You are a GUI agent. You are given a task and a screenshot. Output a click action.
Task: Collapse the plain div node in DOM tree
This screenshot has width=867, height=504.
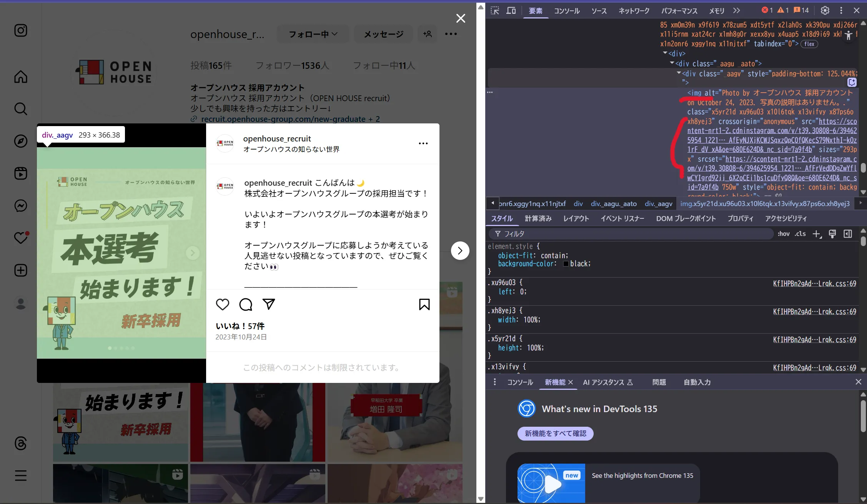[665, 53]
